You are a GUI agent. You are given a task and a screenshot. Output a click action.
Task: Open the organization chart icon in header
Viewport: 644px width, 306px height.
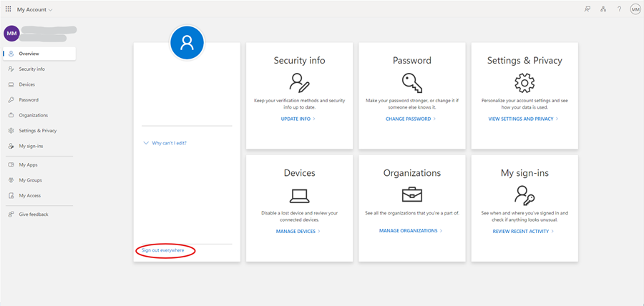pos(603,9)
